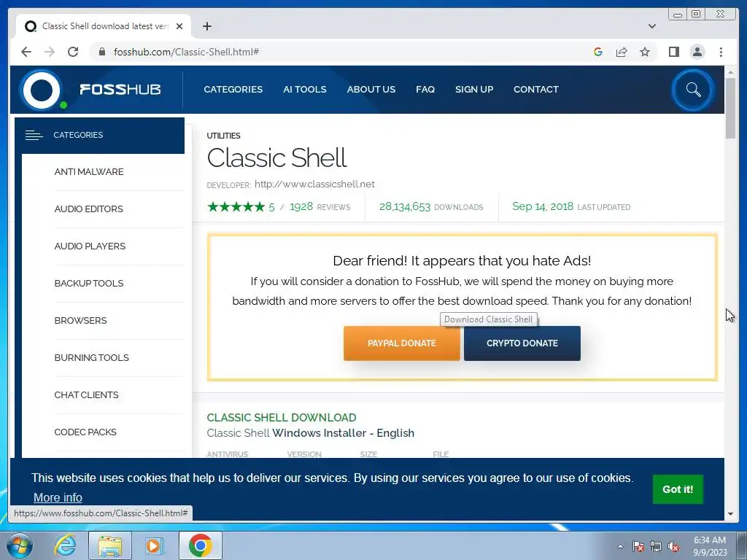Click the page scrollbar thumb
Screen dimensions: 747x560
coord(731,108)
